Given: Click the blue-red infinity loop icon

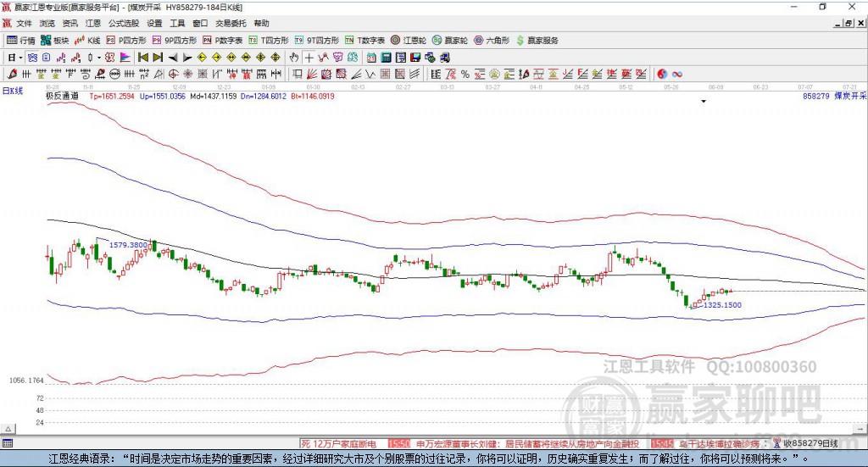Looking at the screenshot, I should click(677, 74).
